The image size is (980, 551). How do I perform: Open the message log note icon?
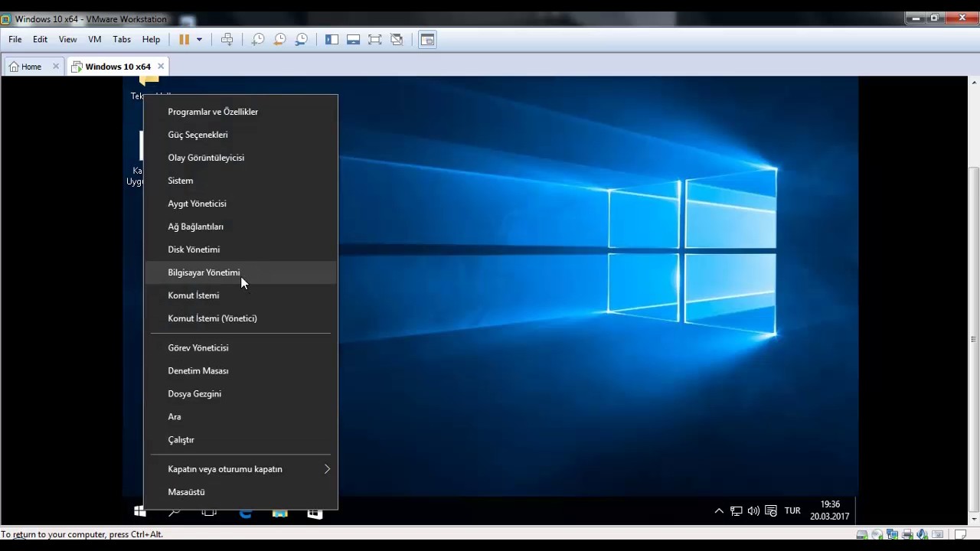[x=960, y=534]
